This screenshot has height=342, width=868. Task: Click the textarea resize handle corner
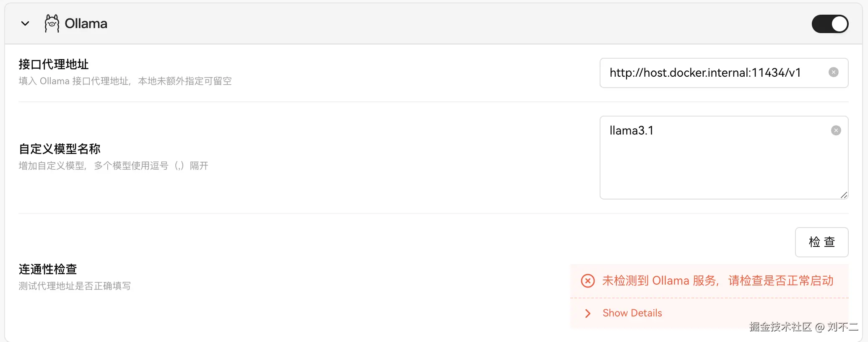pos(844,195)
